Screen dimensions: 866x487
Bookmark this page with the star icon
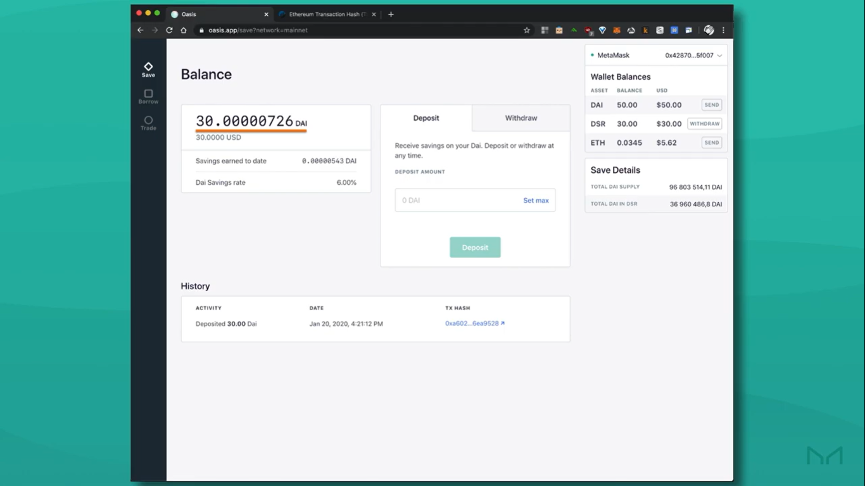[x=527, y=30]
